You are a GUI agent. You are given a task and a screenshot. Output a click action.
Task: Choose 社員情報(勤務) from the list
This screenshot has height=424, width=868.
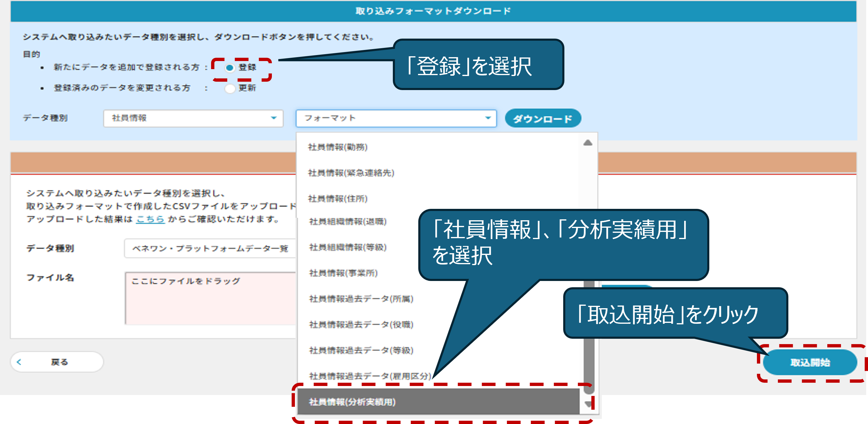point(338,147)
